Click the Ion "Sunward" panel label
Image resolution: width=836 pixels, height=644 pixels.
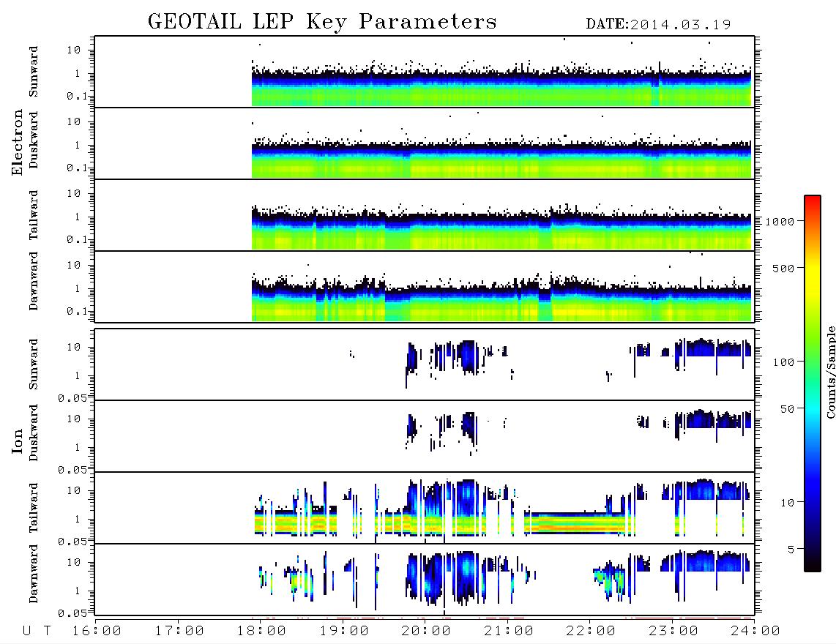click(x=34, y=364)
